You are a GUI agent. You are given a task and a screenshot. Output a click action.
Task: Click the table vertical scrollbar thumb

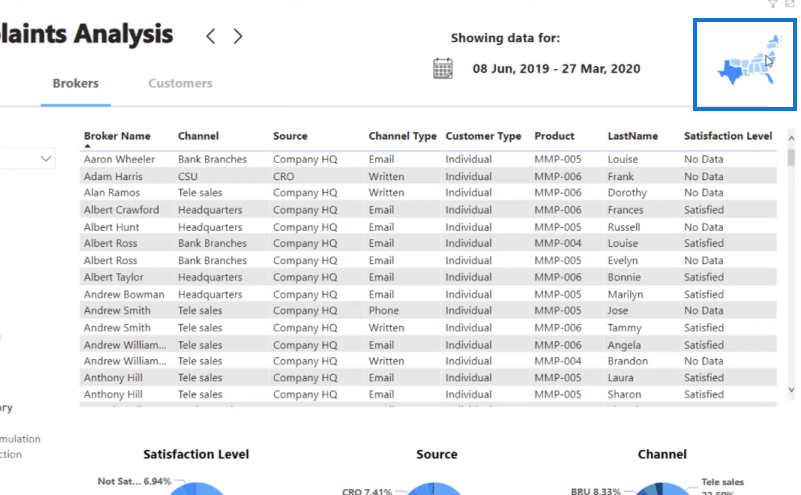click(x=791, y=157)
